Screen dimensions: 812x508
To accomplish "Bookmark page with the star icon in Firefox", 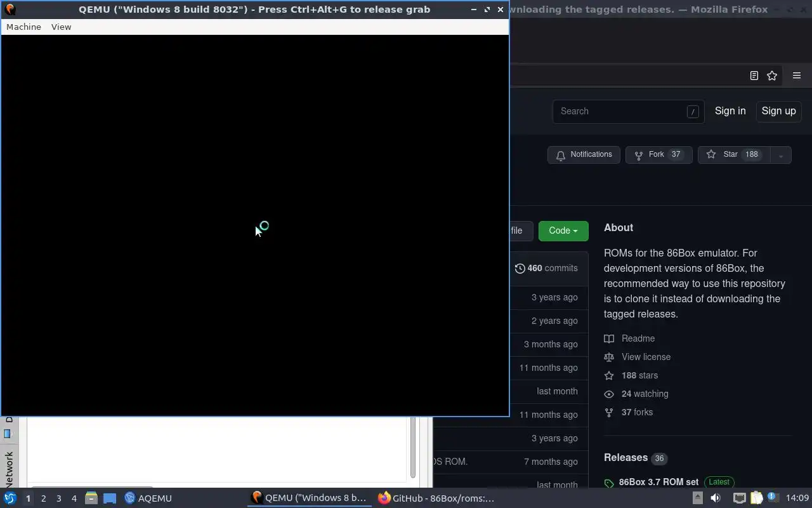I will pyautogui.click(x=772, y=76).
